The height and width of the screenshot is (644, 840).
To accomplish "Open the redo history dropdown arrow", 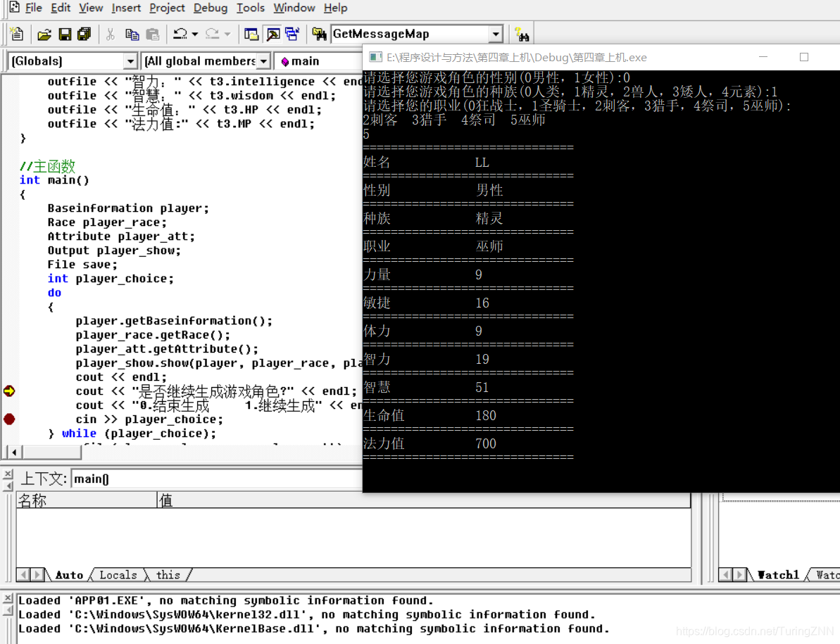I will coord(227,34).
